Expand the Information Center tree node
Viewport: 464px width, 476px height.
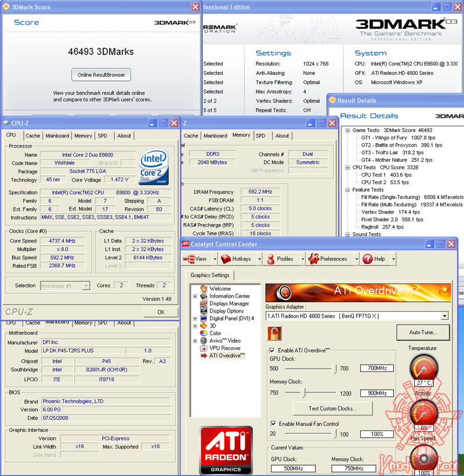(x=195, y=296)
